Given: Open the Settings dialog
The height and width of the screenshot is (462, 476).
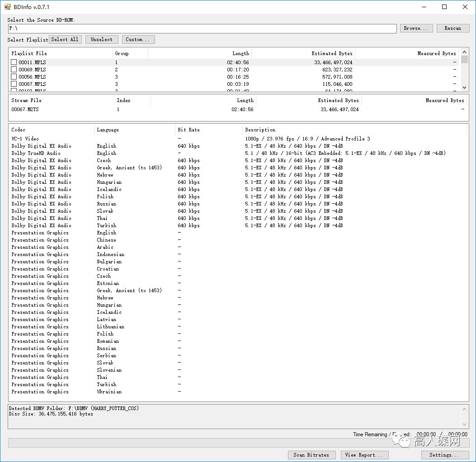Looking at the screenshot, I should (443, 455).
